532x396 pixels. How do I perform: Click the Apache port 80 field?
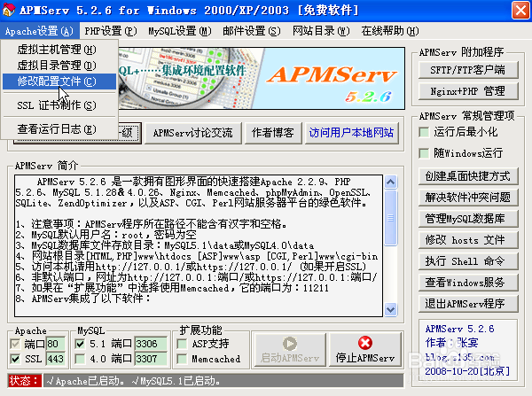[x=56, y=344]
